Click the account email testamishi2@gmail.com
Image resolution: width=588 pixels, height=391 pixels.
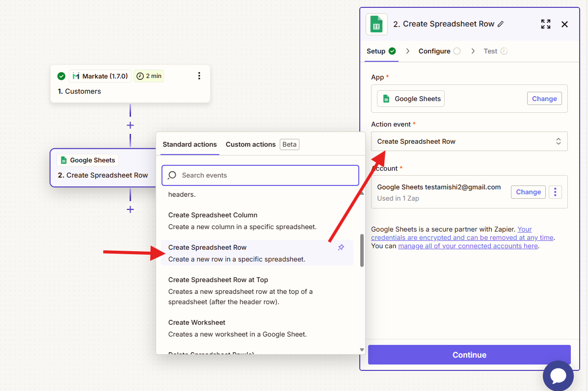point(463,187)
